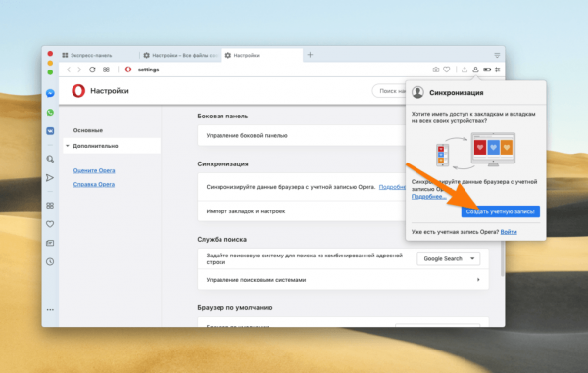Click the Синхронизация popup avatar icon

click(417, 92)
